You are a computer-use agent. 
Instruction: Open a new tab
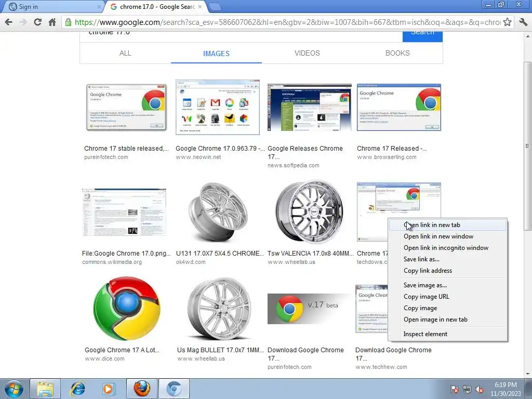pyautogui.click(x=215, y=6)
